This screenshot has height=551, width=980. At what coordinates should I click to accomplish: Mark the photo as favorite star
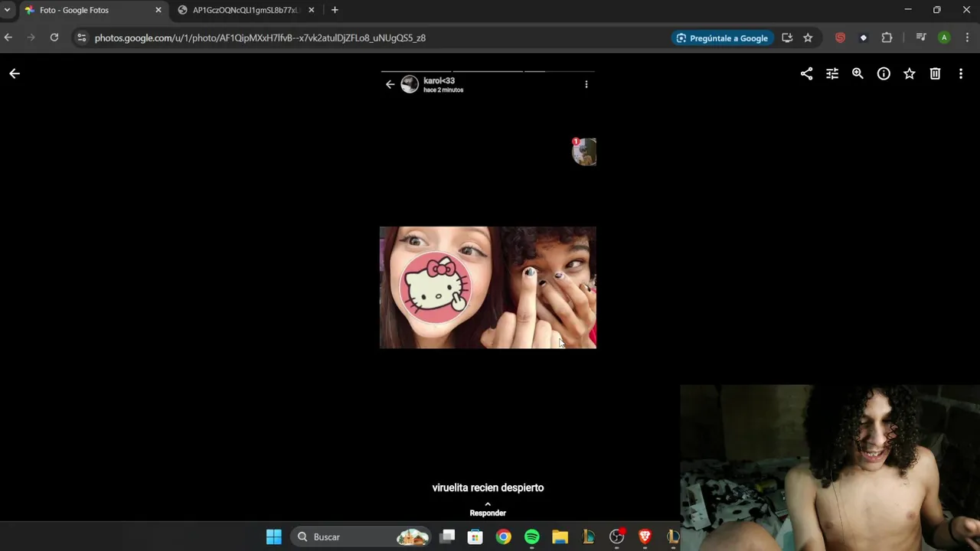pos(910,73)
